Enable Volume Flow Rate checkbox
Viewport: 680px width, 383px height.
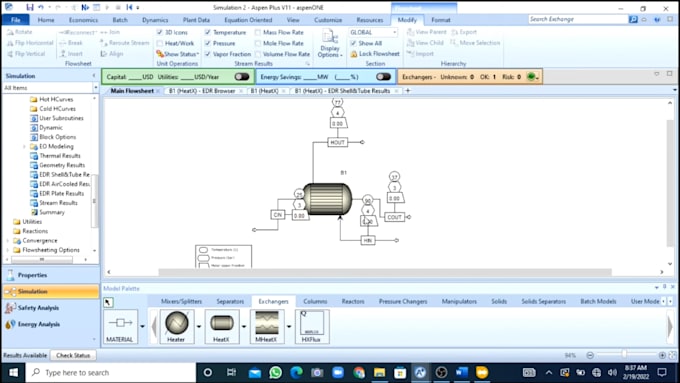click(258, 54)
